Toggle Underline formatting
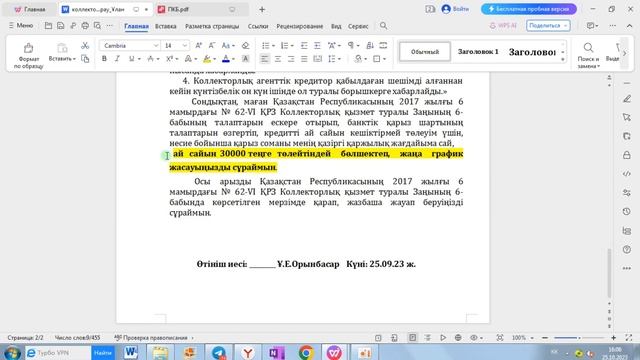The width and height of the screenshot is (640, 360). (131, 59)
